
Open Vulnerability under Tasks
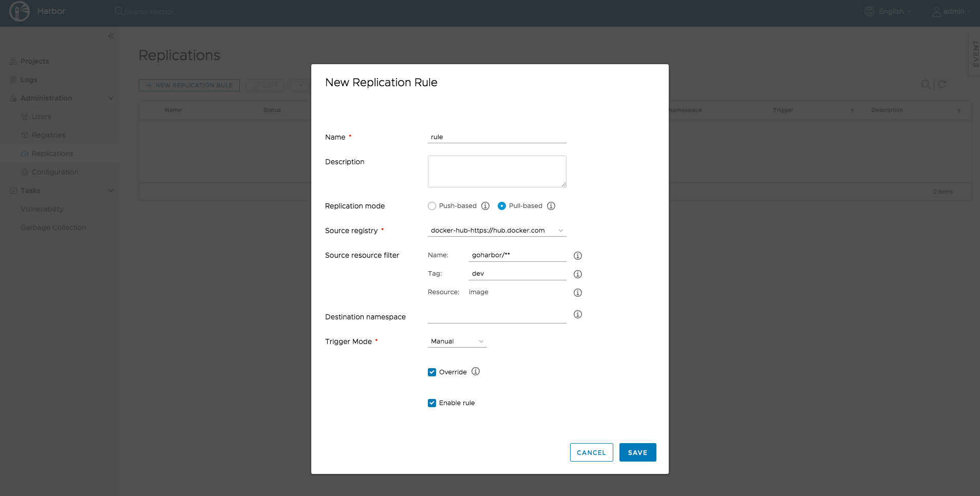point(42,209)
